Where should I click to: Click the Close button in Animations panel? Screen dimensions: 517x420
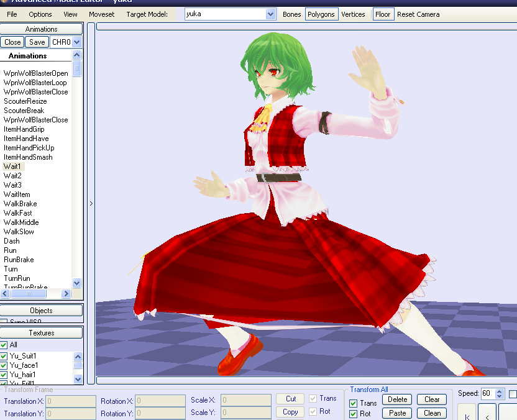12,42
